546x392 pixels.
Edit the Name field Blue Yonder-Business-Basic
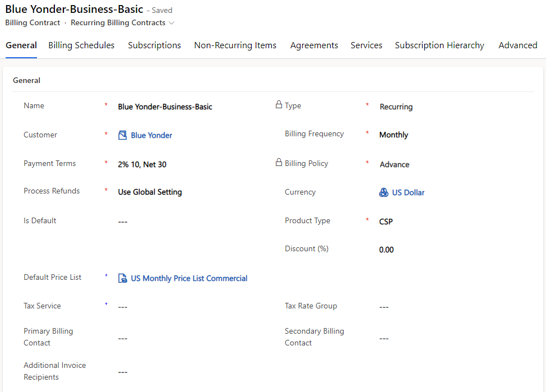[165, 107]
